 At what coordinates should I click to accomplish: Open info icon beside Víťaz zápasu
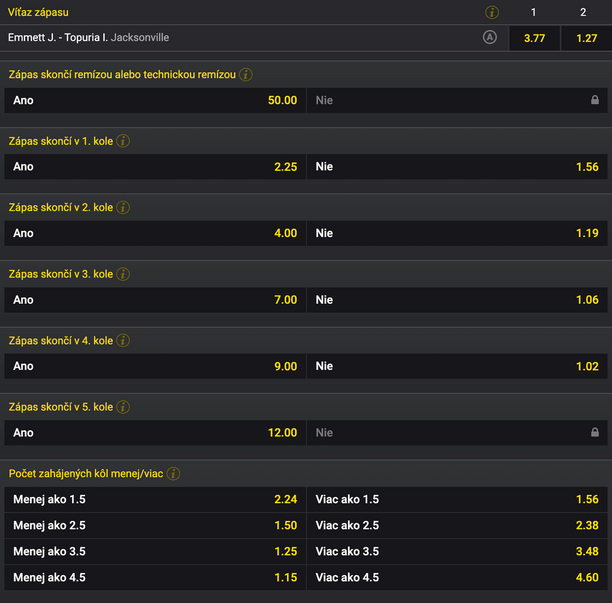tap(492, 12)
